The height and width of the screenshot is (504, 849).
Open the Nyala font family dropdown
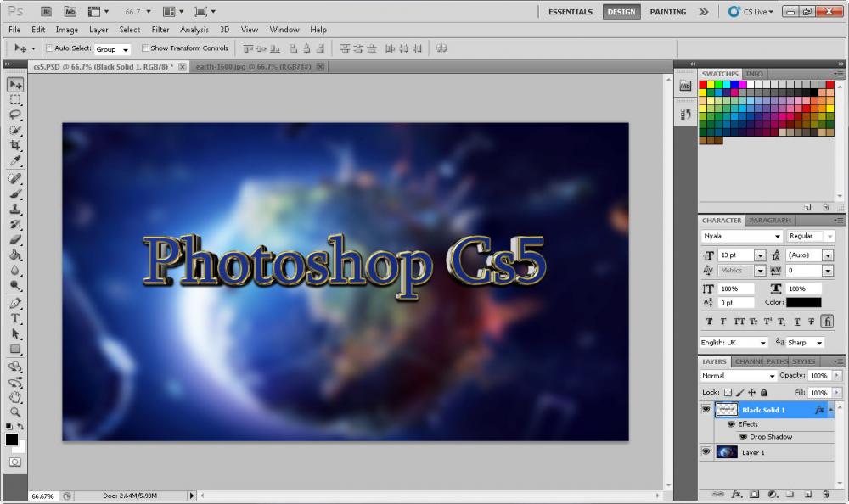741,236
